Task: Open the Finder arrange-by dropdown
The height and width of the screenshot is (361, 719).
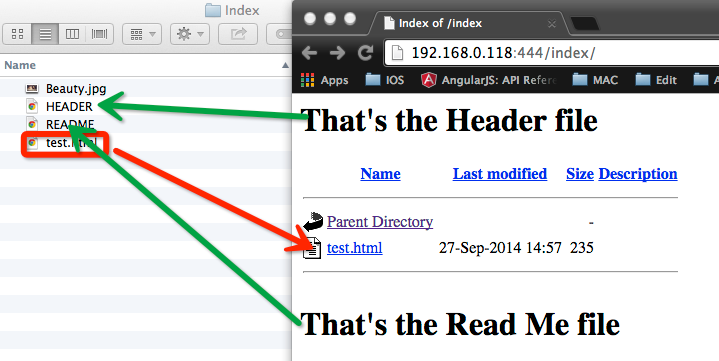Action: coord(142,34)
